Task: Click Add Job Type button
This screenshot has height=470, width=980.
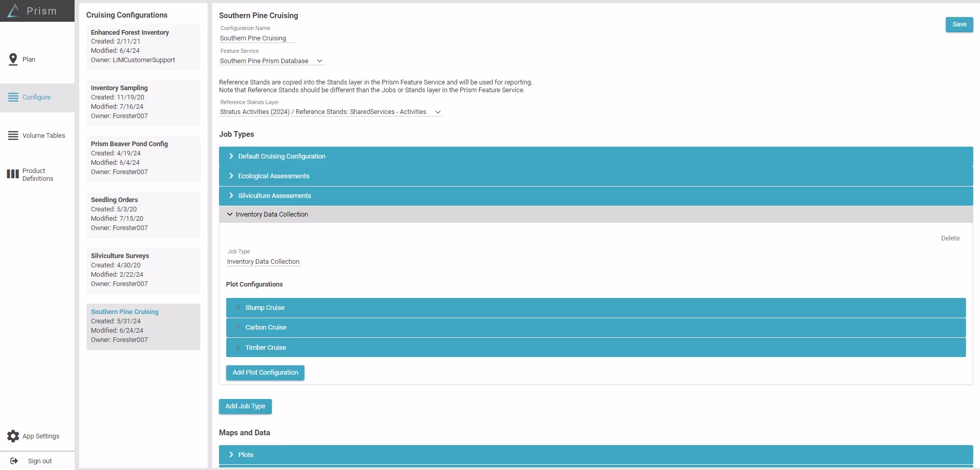Action: click(245, 406)
